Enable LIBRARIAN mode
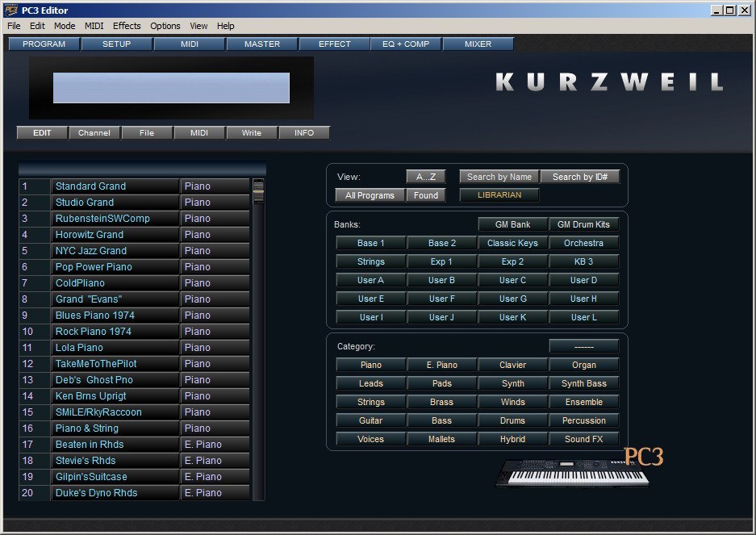The width and height of the screenshot is (756, 535). pyautogui.click(x=499, y=194)
